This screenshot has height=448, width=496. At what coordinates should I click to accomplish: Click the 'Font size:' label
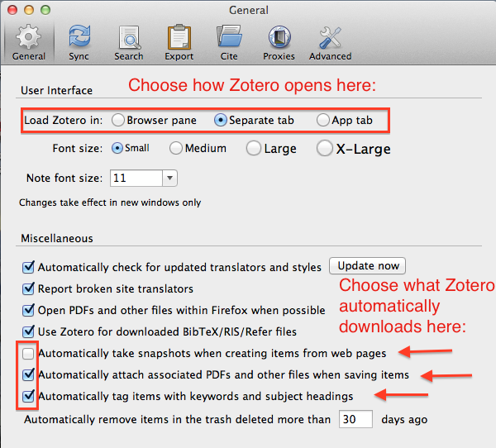[x=78, y=149]
